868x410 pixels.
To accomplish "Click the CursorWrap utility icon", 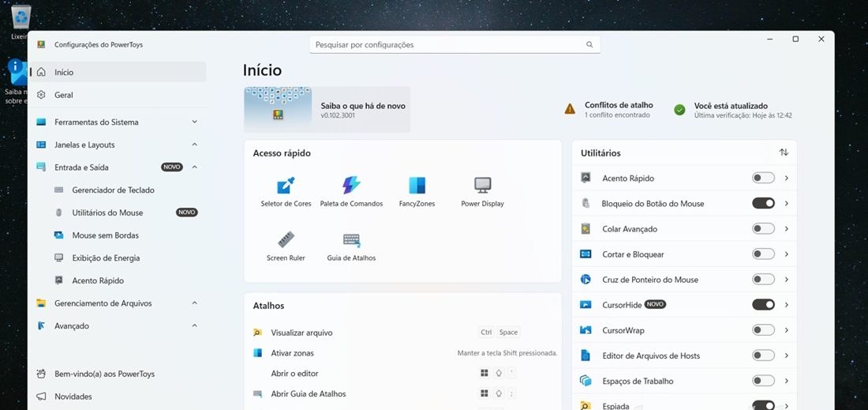I will (586, 330).
